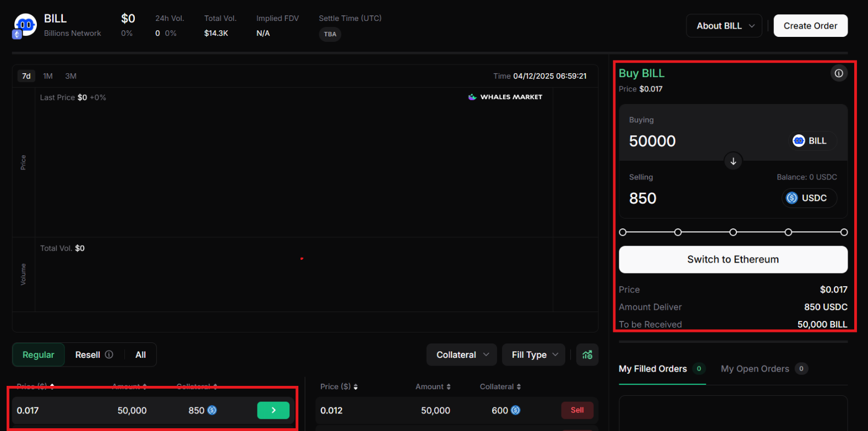
Task: Click the Create Order button
Action: point(810,26)
